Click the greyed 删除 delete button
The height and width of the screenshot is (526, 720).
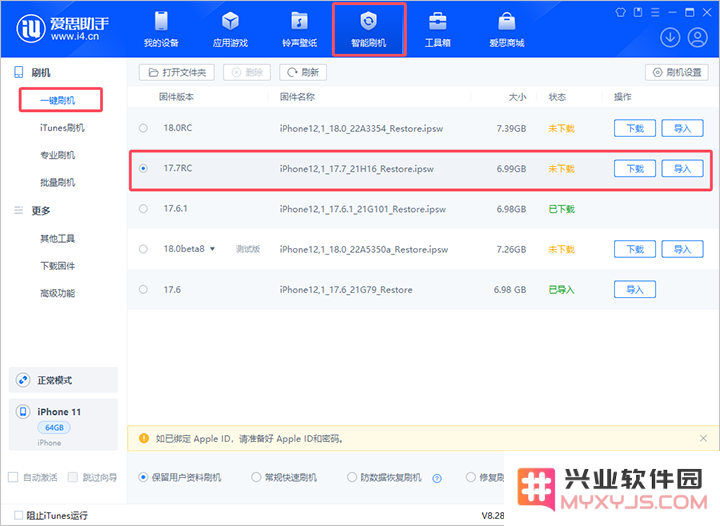(x=247, y=73)
